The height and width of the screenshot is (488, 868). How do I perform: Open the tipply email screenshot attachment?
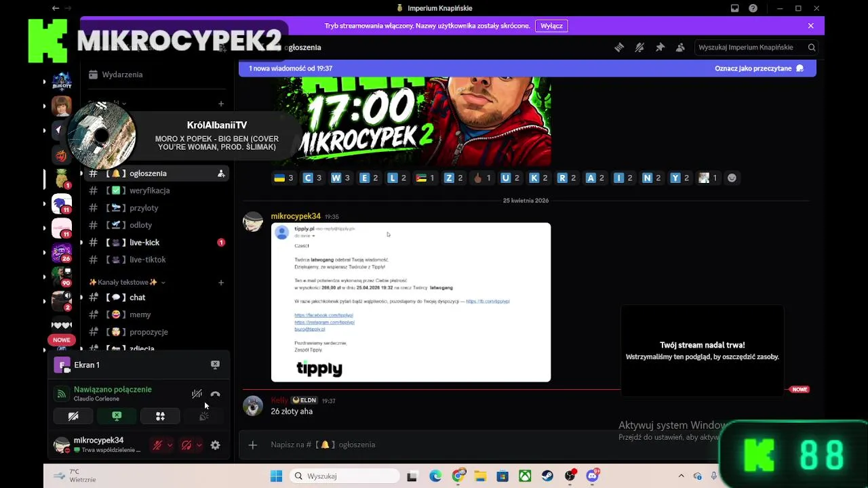pyautogui.click(x=411, y=302)
